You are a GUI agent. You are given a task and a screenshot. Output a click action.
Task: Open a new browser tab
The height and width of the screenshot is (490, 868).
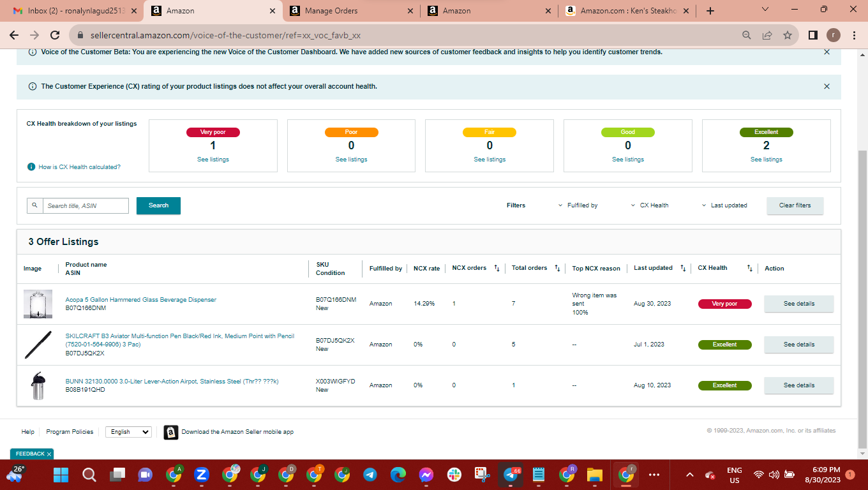point(710,11)
